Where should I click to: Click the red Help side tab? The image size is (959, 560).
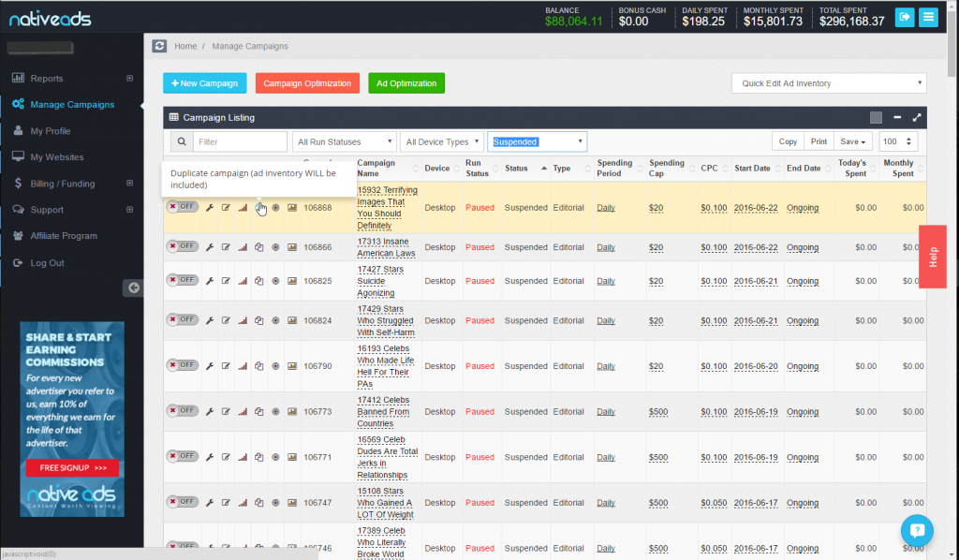pyautogui.click(x=933, y=257)
